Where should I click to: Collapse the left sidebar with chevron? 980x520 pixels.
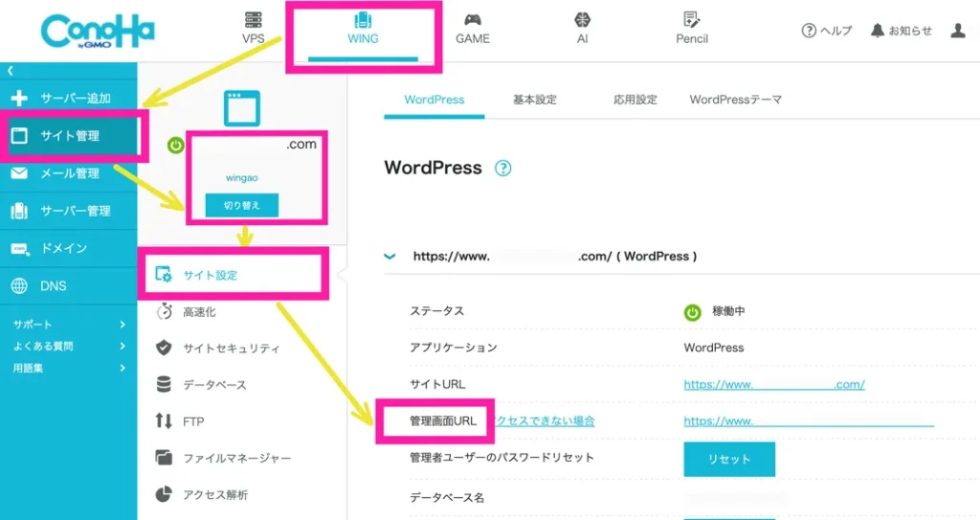point(10,71)
